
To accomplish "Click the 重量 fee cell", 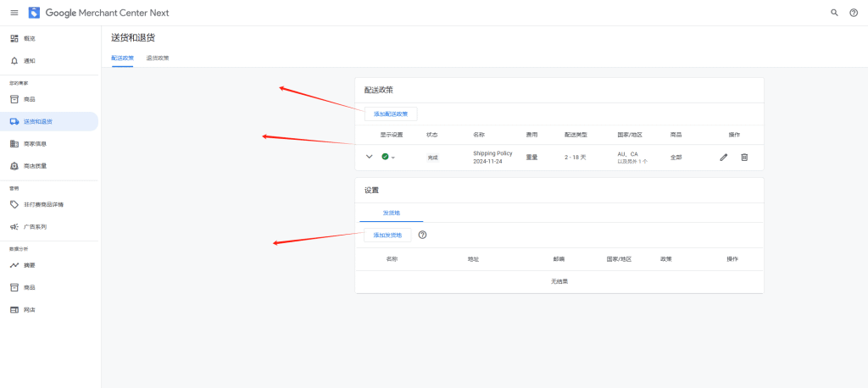I will coord(531,158).
